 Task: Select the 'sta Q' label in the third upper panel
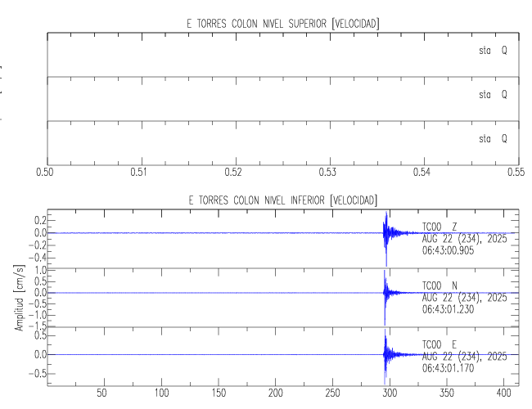pyautogui.click(x=493, y=139)
